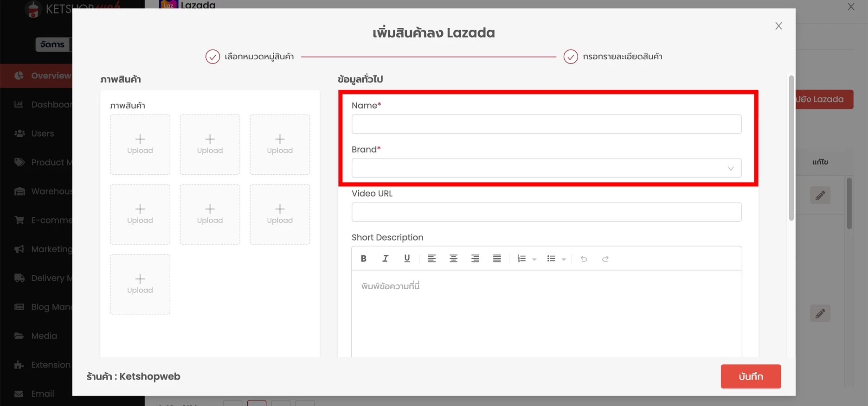Click the Email envelope icon in the sidebar
The height and width of the screenshot is (406, 868).
(x=19, y=394)
